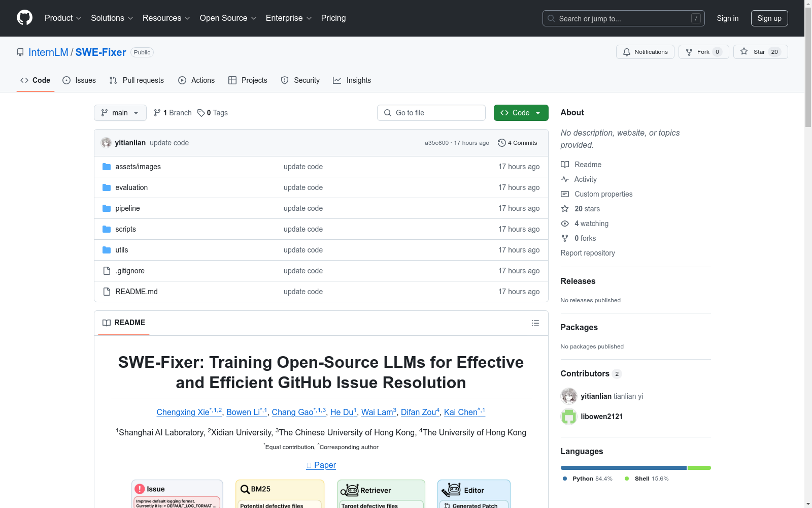This screenshot has width=812, height=508.
Task: Open the green Code dropdown
Action: coord(521,113)
